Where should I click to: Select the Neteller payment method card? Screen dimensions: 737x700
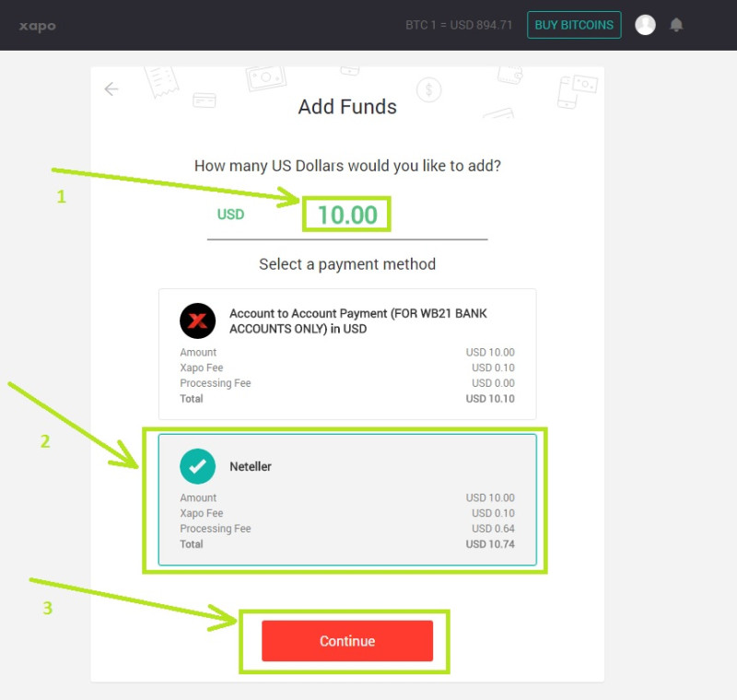tap(347, 500)
